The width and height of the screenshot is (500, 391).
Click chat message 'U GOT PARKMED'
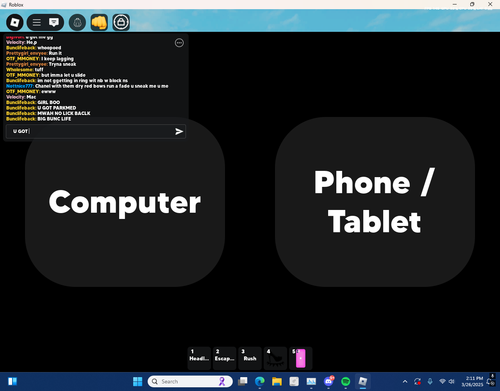tap(57, 108)
